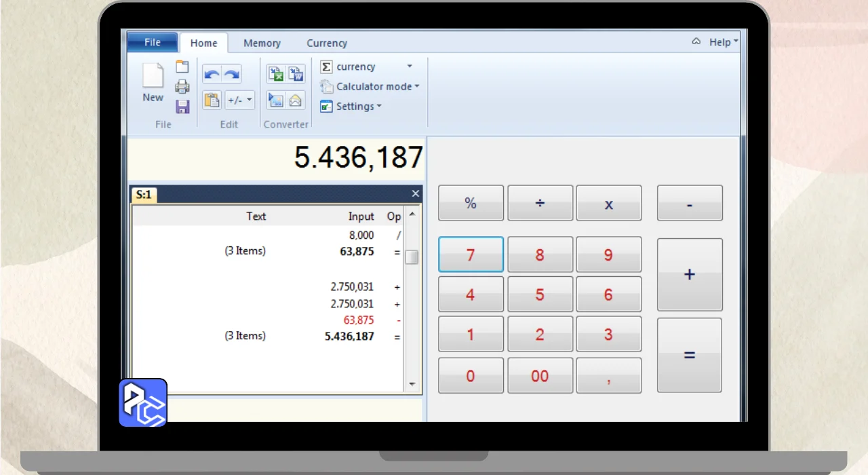The image size is (868, 475).
Task: Click the printer icon in File group
Action: tap(182, 87)
